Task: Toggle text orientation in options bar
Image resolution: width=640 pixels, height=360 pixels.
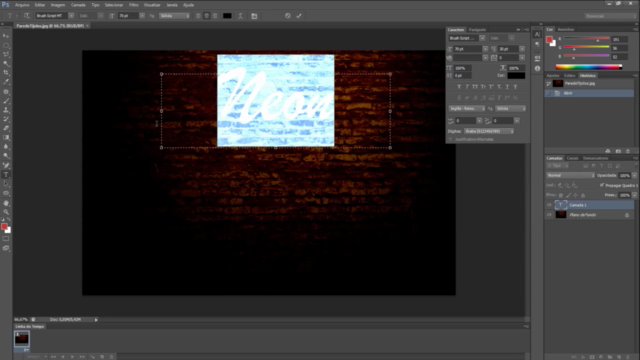Action: coord(27,16)
